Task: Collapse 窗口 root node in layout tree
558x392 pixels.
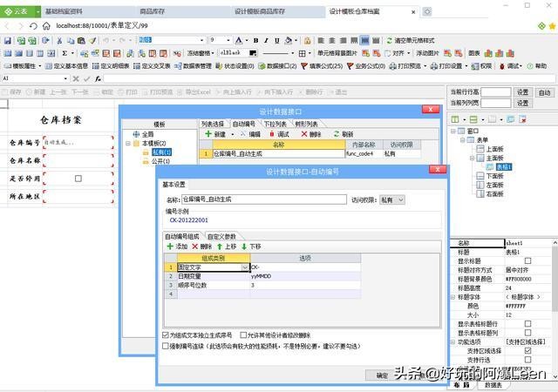Action: point(453,131)
